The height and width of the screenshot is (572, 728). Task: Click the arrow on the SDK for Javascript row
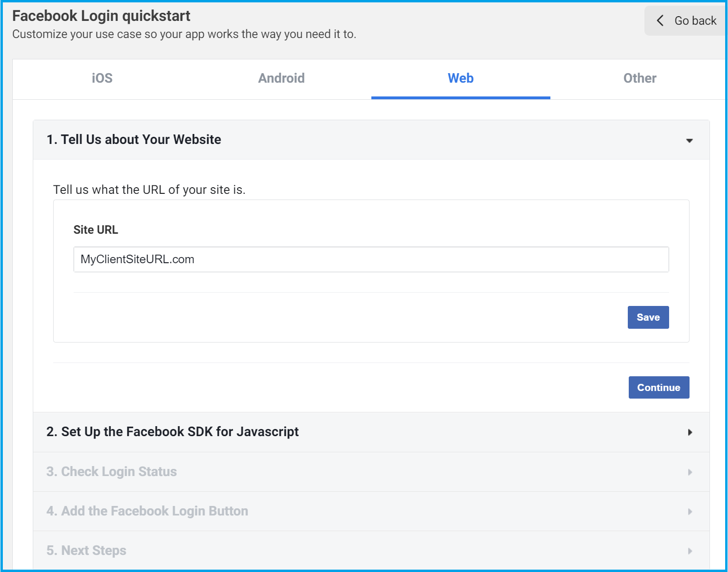(x=690, y=432)
